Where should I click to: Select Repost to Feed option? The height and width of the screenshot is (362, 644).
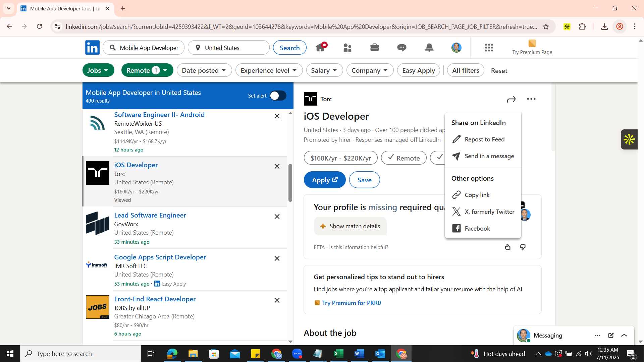pos(483,139)
